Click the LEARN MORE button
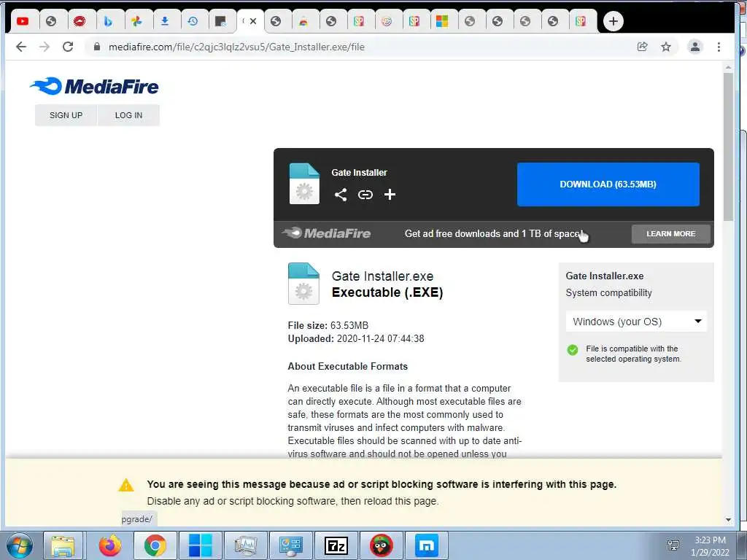This screenshot has height=560, width=747. point(671,234)
